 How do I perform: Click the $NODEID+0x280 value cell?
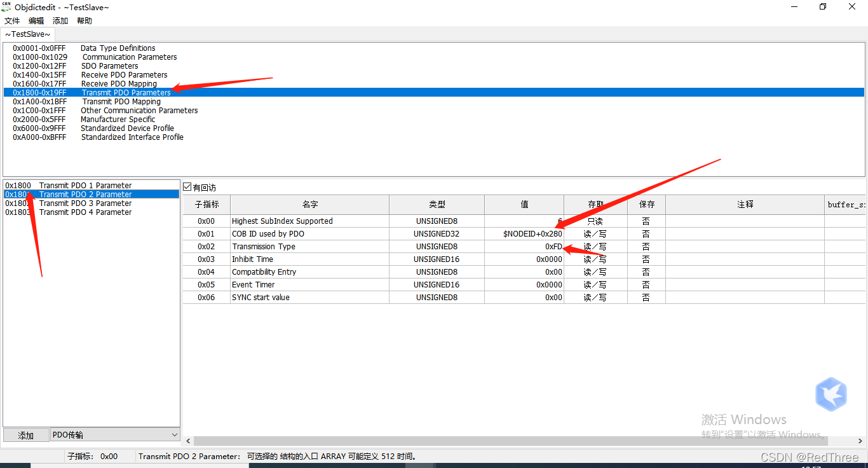(x=524, y=234)
